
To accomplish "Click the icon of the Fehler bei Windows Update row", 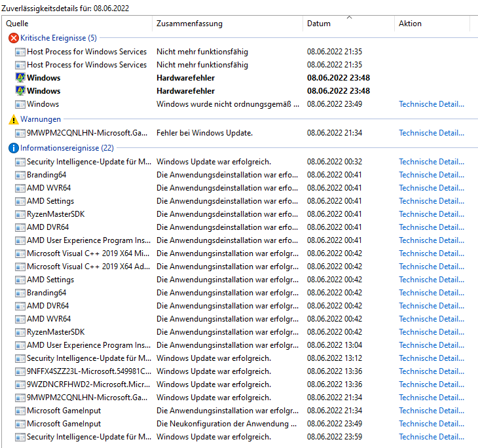I will pos(20,133).
